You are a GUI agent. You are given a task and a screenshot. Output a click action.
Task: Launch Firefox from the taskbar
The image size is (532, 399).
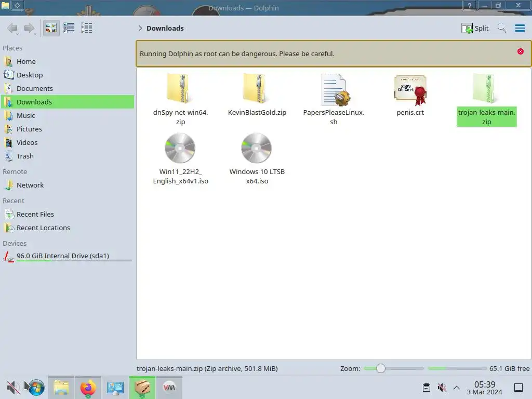(88, 388)
